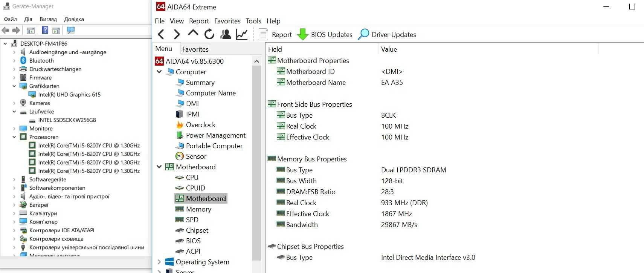
Task: Open the AIDA64 View menu
Action: pos(177,21)
